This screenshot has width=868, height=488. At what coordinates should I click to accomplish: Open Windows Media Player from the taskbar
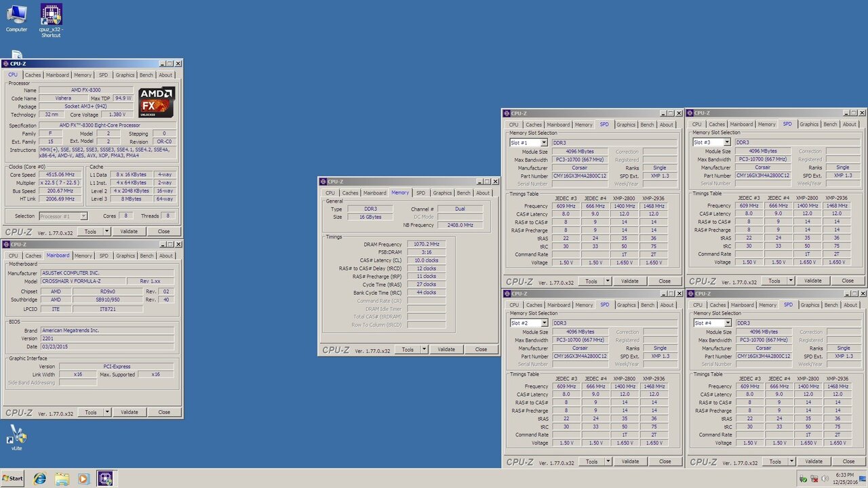[x=83, y=479]
